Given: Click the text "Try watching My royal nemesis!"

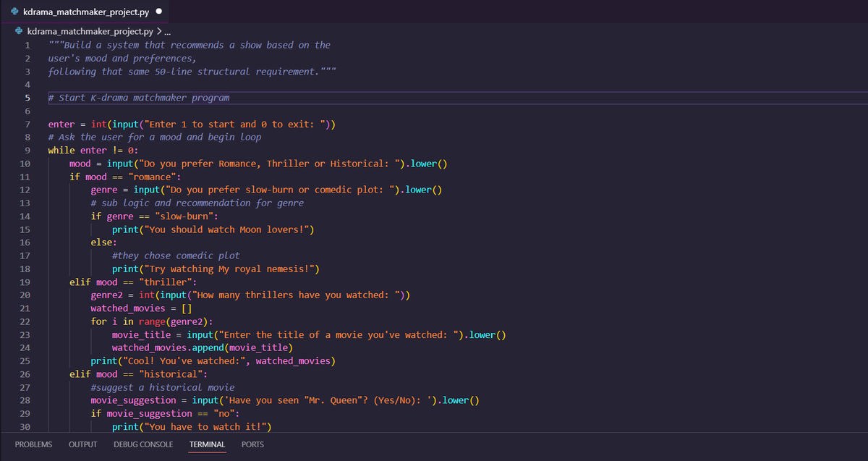Looking at the screenshot, I should pyautogui.click(x=231, y=269).
